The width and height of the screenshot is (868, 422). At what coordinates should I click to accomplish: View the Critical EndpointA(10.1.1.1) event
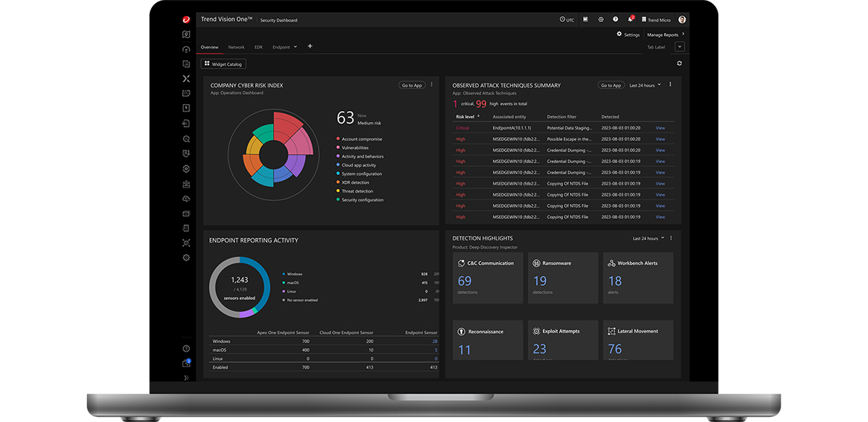pyautogui.click(x=660, y=128)
